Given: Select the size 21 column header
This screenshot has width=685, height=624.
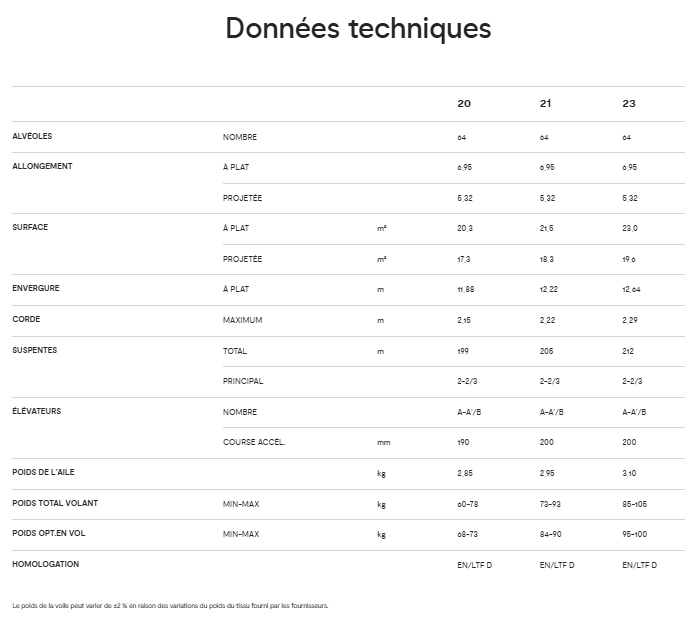Looking at the screenshot, I should (x=545, y=103).
